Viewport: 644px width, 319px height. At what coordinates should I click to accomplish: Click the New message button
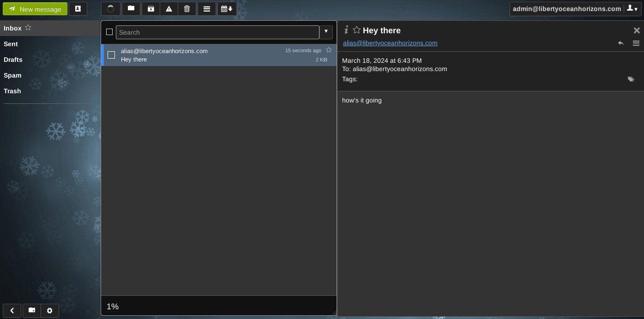[35, 9]
